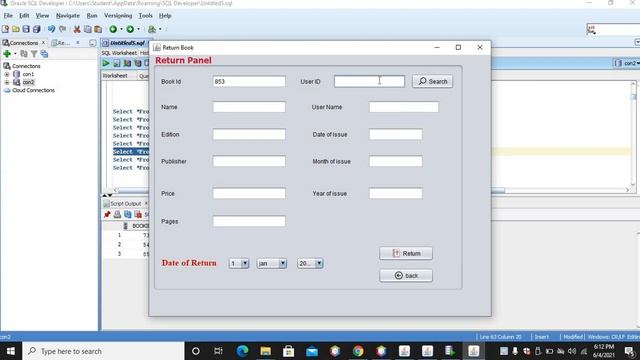
Task: Click the User ID input field
Action: [x=369, y=81]
